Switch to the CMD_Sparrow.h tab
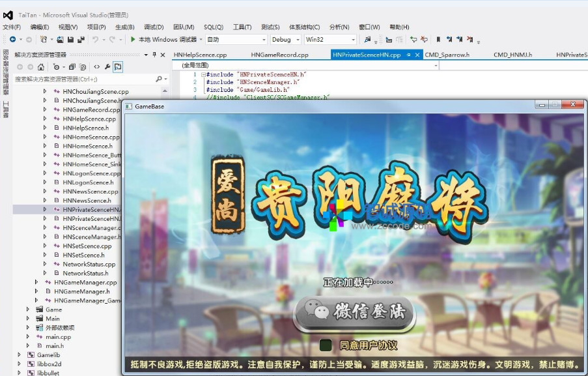 [x=447, y=55]
